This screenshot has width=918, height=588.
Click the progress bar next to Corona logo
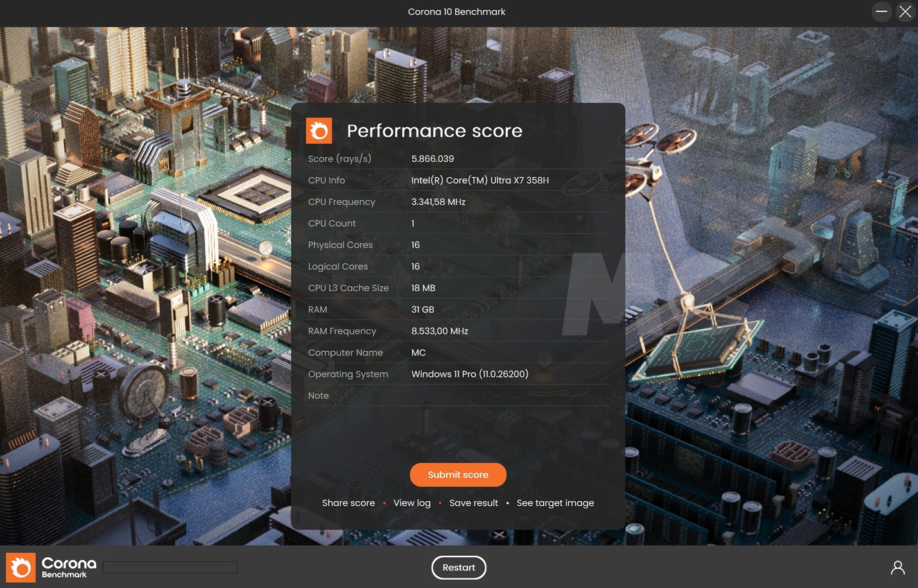pyautogui.click(x=170, y=567)
